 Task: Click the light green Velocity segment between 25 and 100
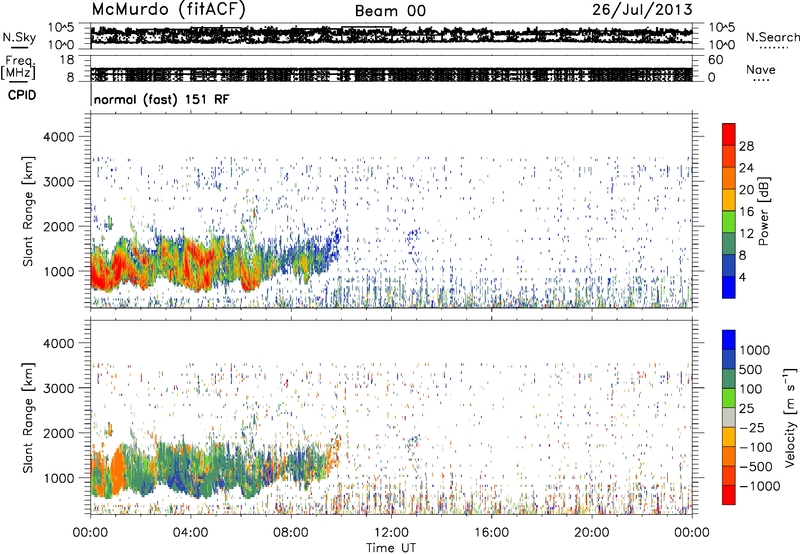coord(729,398)
